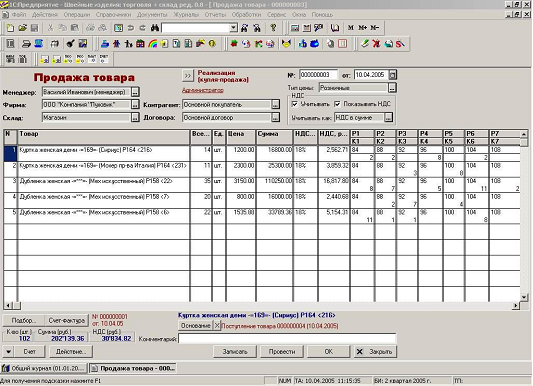Click the binoculars Find icon left of search box
Viewport: 533px width, 386px height.
point(155,28)
